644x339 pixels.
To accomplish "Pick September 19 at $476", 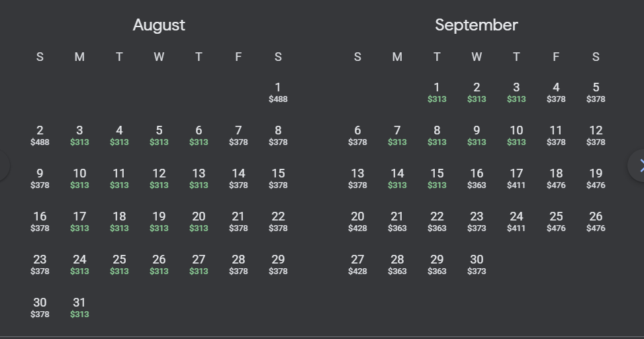I will [596, 178].
